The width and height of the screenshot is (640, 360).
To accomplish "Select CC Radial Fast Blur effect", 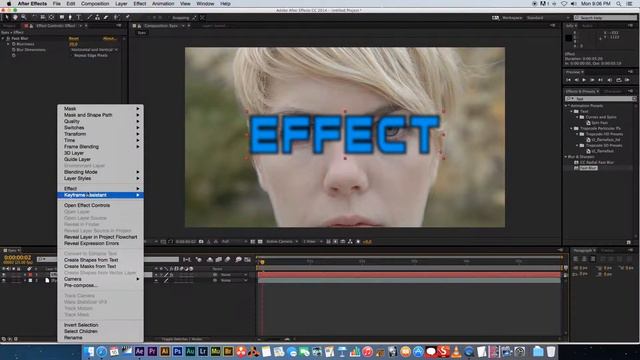I will coord(596,162).
